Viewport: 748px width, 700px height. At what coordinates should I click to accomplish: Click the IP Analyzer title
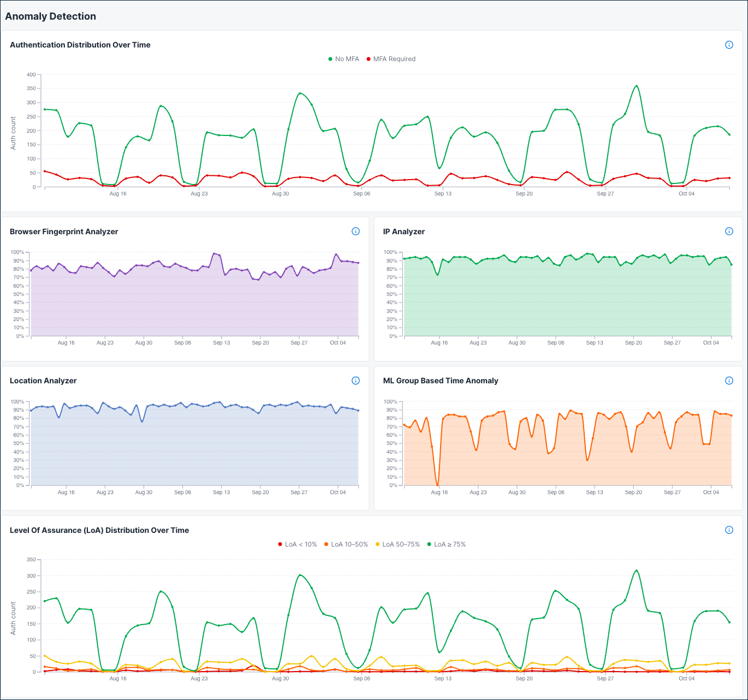point(404,232)
